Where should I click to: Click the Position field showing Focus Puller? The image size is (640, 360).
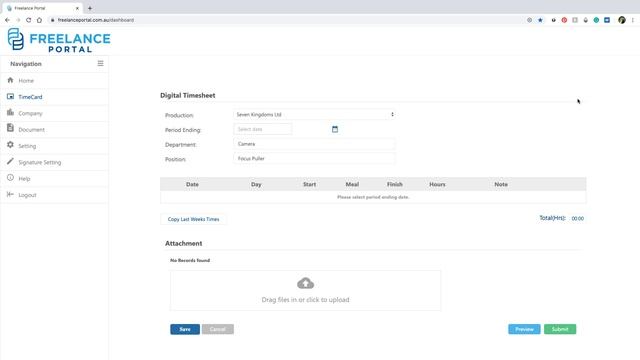[314, 158]
